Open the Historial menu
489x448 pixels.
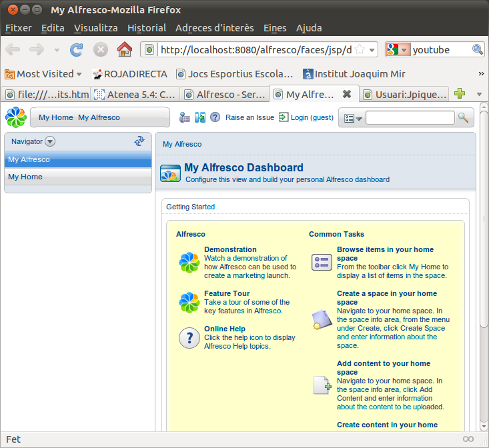click(147, 28)
